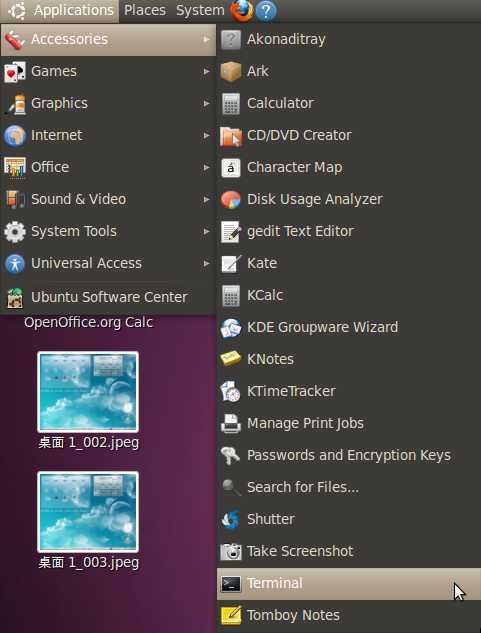Expand the System Tools submenu arrow
This screenshot has height=633, width=481.
click(206, 231)
